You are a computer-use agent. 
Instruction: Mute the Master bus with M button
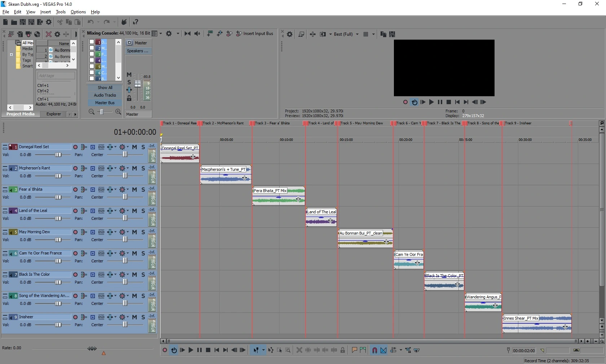(x=129, y=75)
